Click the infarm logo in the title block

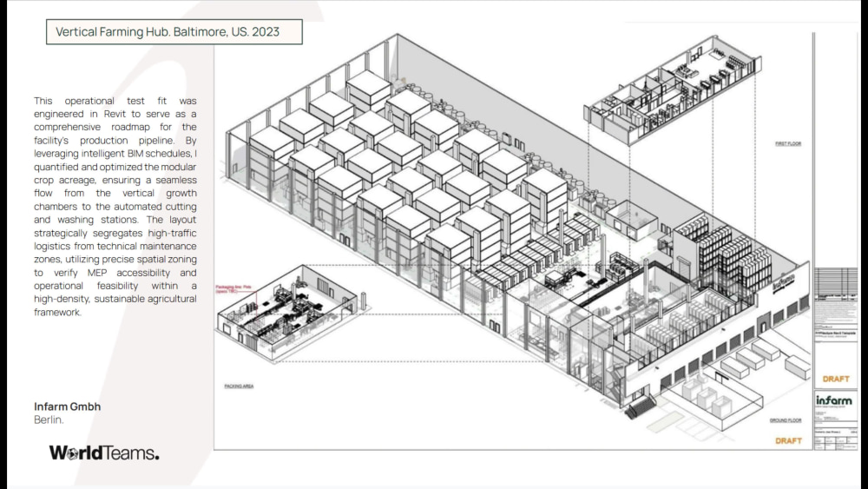pyautogui.click(x=833, y=400)
